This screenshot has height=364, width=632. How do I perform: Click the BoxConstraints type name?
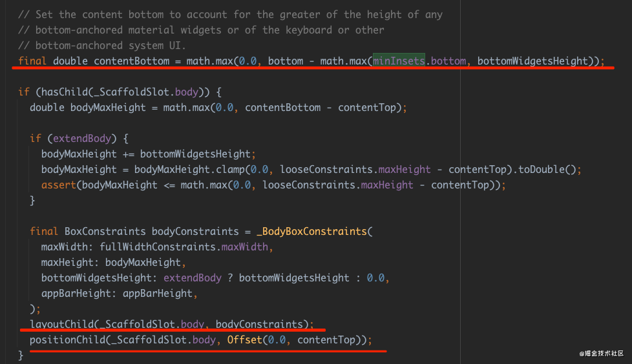[105, 232]
